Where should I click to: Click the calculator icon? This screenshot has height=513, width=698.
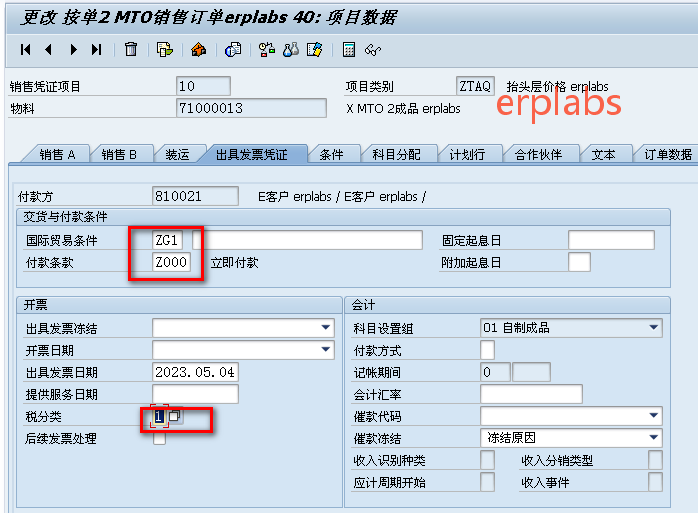point(349,49)
